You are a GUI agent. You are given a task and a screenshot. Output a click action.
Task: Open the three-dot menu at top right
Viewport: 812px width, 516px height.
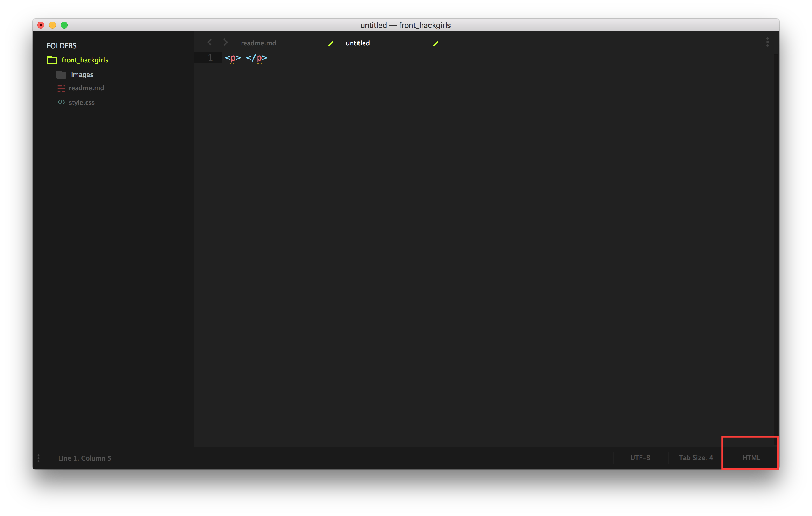click(x=767, y=42)
